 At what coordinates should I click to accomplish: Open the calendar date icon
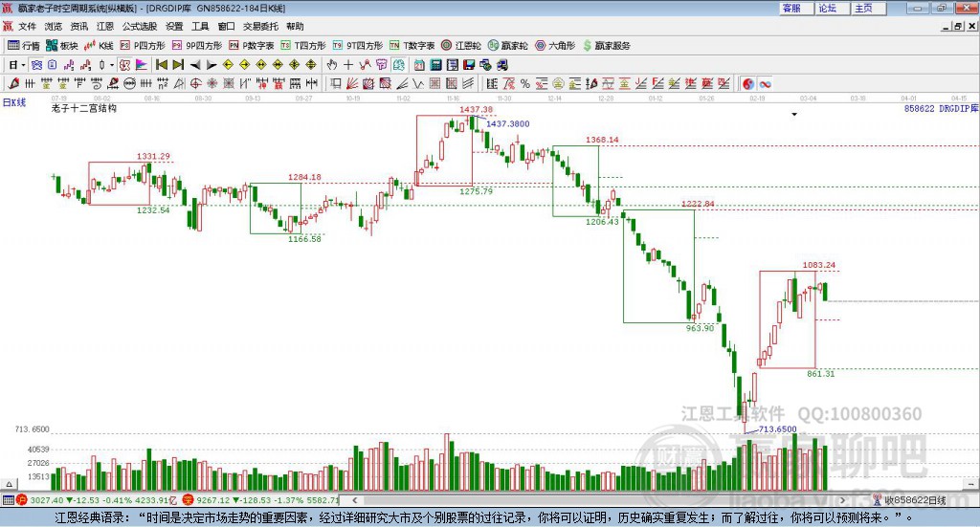click(x=419, y=65)
